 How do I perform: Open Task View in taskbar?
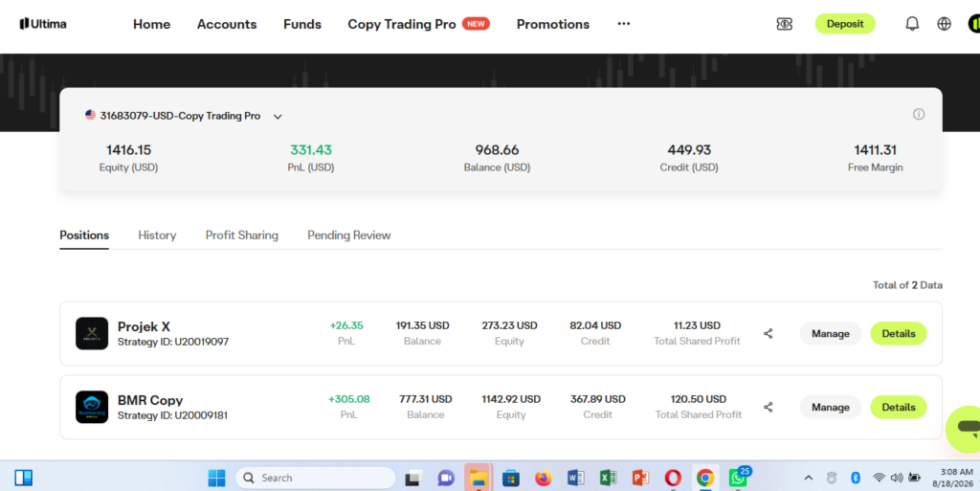point(413,479)
